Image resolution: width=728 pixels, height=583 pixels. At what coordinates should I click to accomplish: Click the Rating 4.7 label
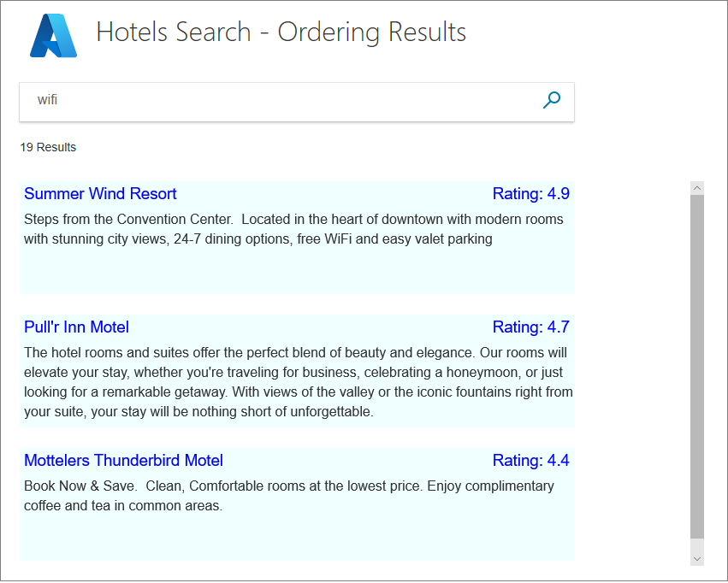530,327
